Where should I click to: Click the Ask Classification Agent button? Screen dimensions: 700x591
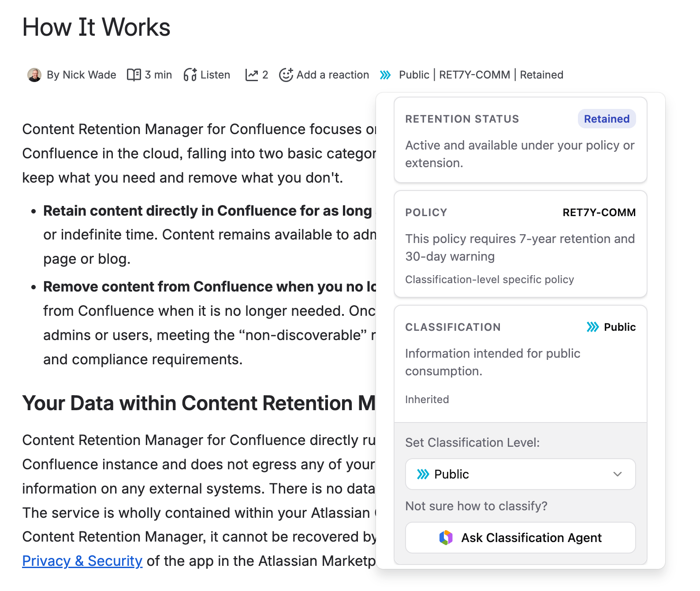point(521,538)
